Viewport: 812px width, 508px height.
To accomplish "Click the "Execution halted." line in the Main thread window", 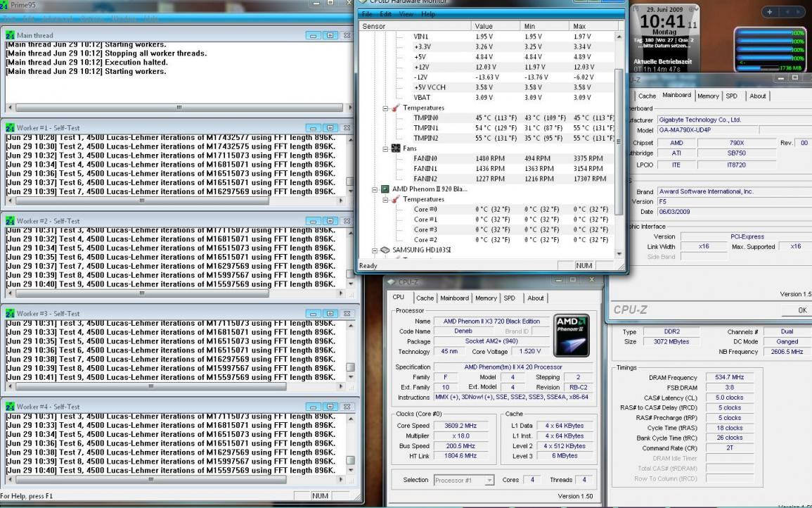I will pyautogui.click(x=87, y=62).
